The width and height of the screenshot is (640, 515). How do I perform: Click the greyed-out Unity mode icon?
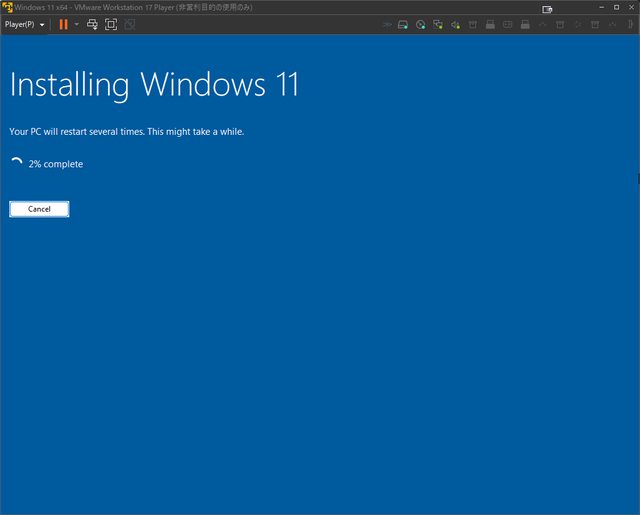[x=129, y=24]
